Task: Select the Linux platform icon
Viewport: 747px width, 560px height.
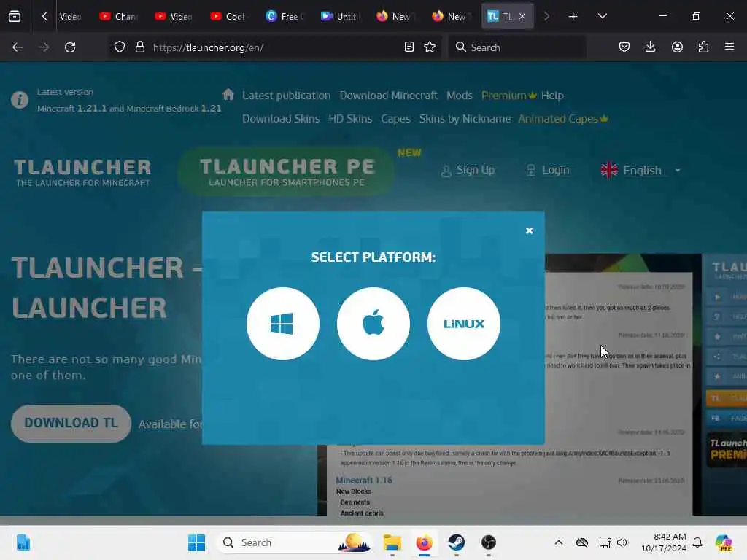Action: coord(463,324)
